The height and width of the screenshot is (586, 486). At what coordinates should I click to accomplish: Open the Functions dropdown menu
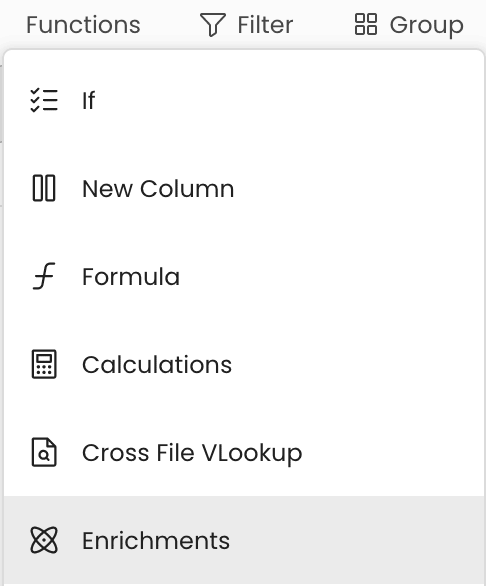click(x=83, y=25)
